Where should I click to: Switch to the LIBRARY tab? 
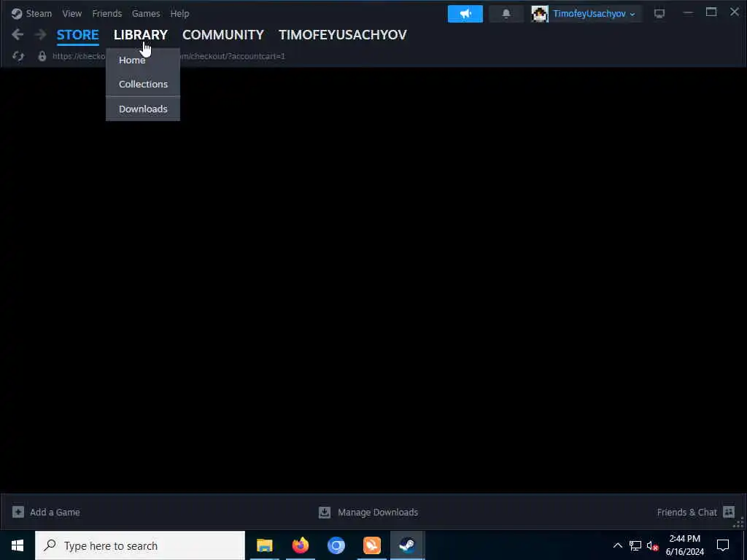coord(141,35)
